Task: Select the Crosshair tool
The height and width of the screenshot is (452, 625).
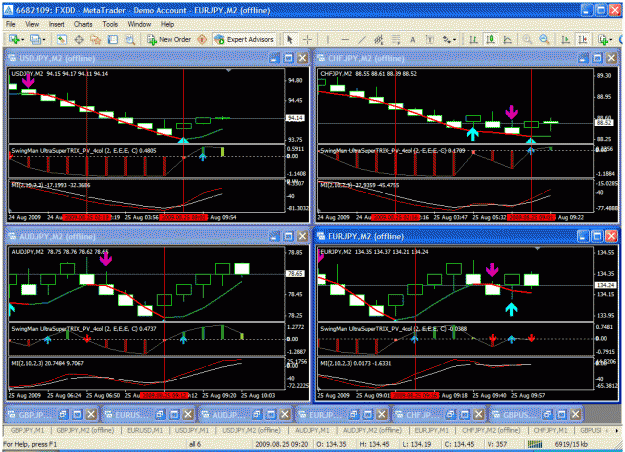Action: pyautogui.click(x=307, y=39)
